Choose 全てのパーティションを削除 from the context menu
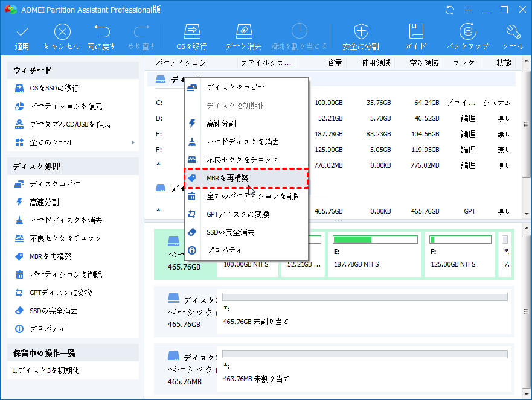The height and width of the screenshot is (400, 532). [x=246, y=196]
